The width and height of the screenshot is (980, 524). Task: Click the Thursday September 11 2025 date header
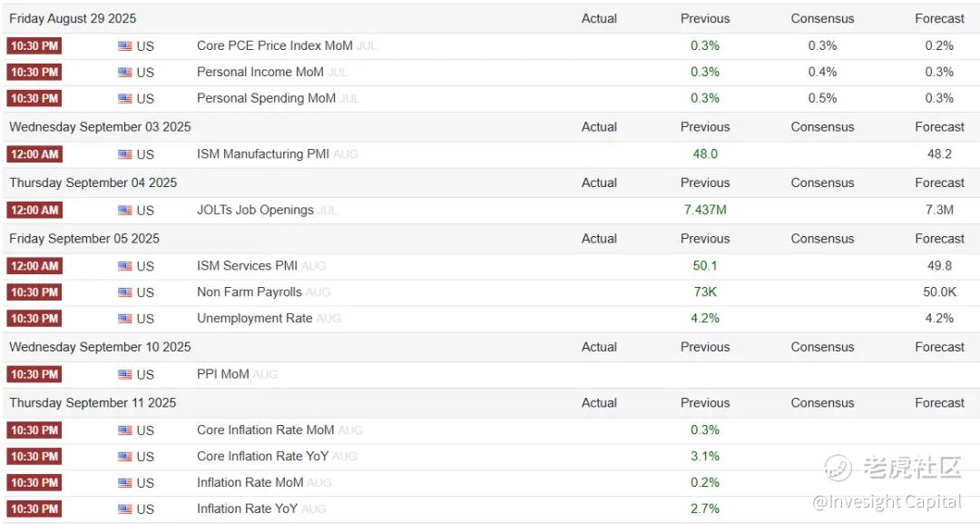pyautogui.click(x=93, y=402)
